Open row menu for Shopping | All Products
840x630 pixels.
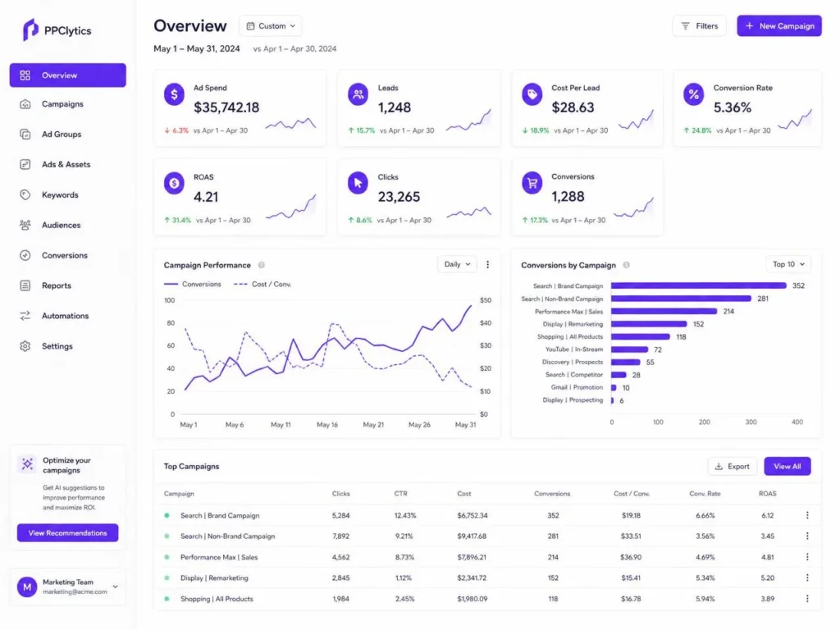[x=807, y=598]
